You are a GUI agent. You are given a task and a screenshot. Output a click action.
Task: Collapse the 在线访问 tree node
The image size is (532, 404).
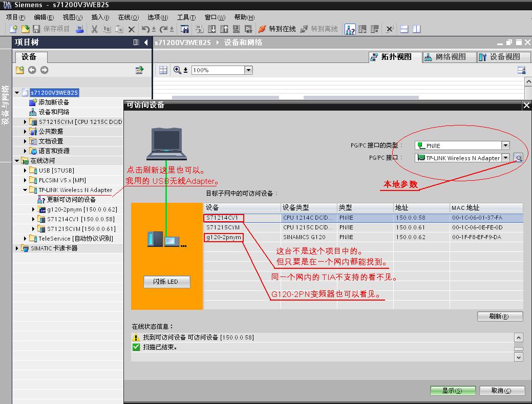click(x=17, y=160)
